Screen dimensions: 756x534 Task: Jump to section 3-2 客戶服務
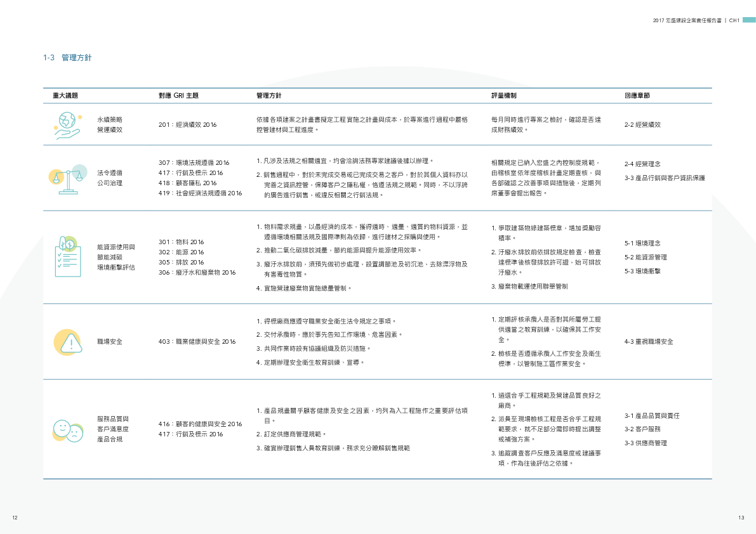642,429
